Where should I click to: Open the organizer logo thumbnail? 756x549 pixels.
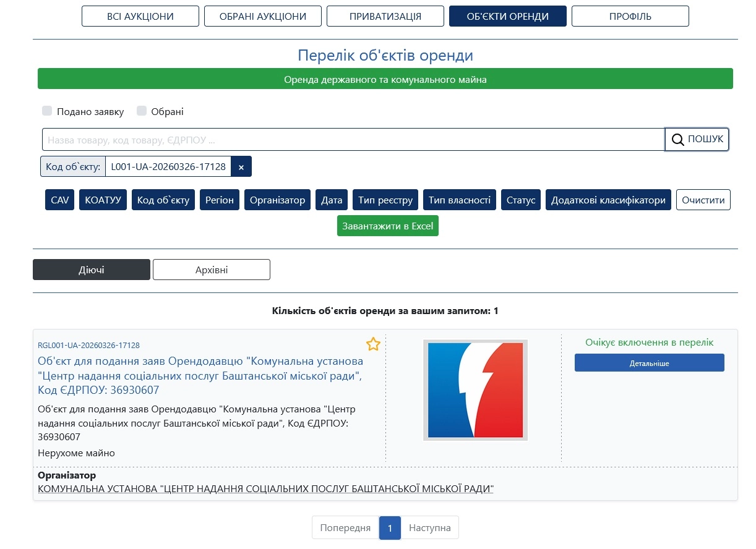click(x=475, y=390)
